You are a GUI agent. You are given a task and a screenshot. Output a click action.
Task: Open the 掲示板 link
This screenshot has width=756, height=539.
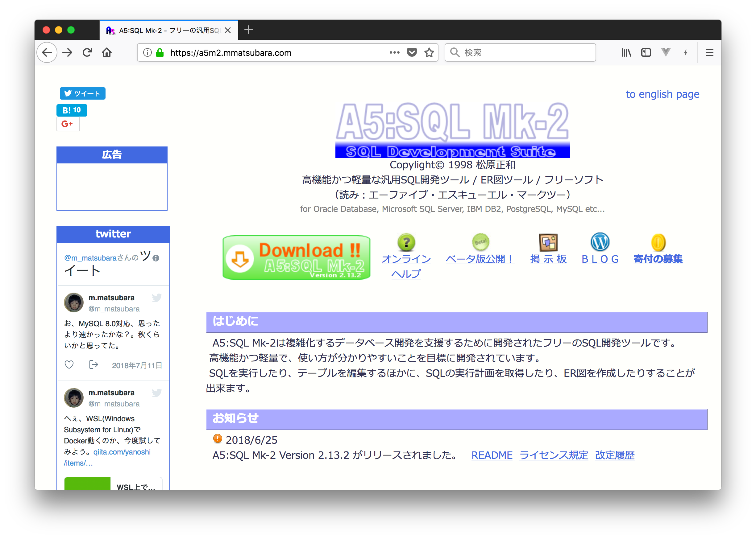[548, 259]
